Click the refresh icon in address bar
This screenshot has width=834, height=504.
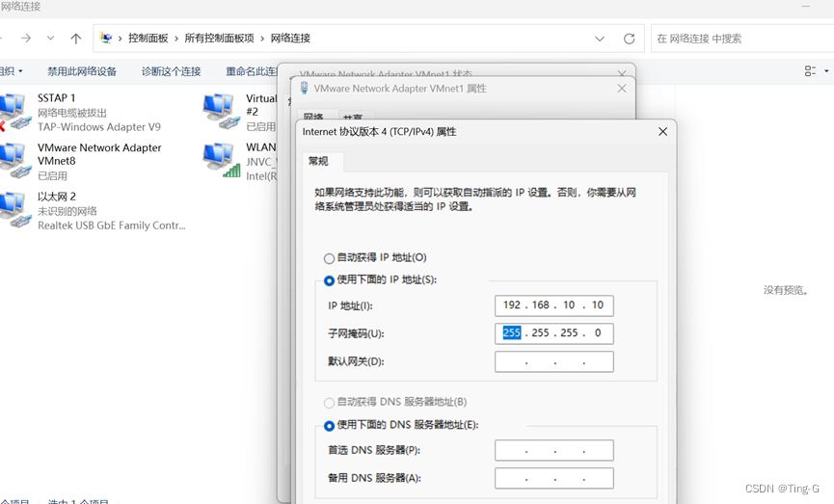[630, 39]
